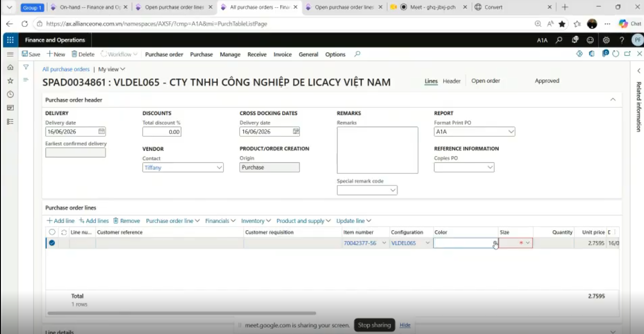Open the Format Print PO dropdown
Image resolution: width=644 pixels, height=334 pixels.
click(511, 132)
